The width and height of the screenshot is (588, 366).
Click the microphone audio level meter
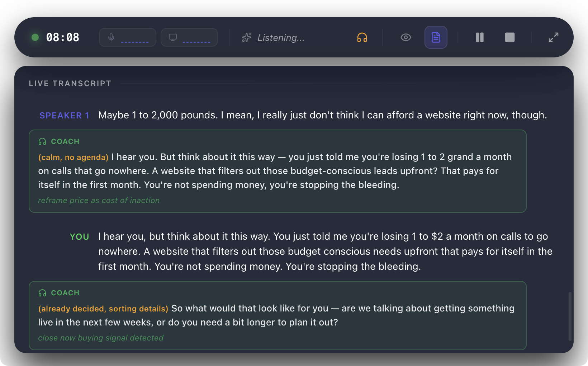[x=135, y=42]
